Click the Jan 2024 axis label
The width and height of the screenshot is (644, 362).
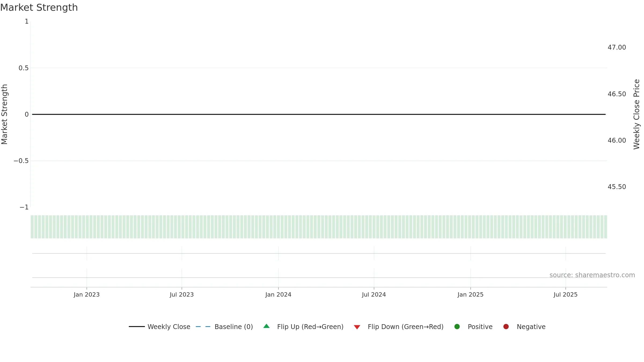(278, 294)
